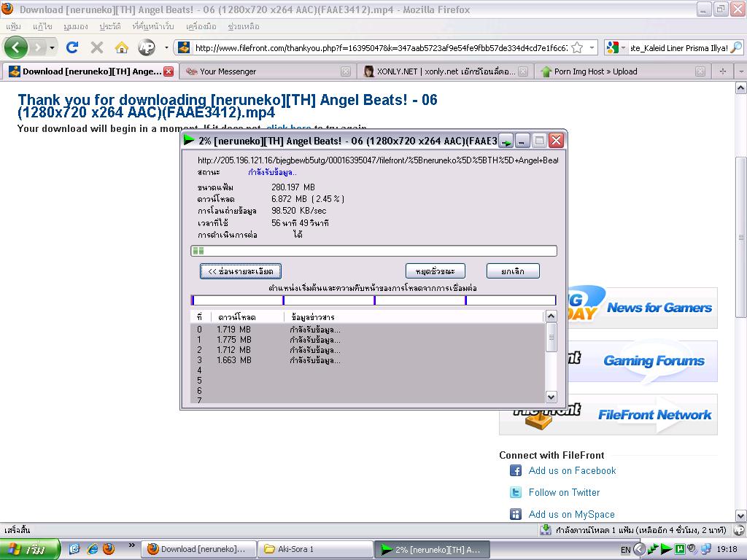Open the แฟ้ม menu

(13, 26)
